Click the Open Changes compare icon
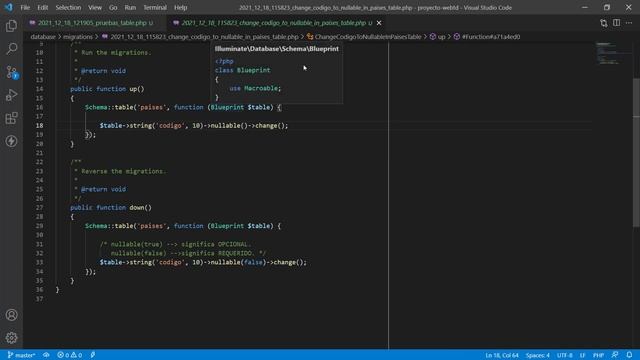Screen dimensions: 640x360 tap(604, 23)
